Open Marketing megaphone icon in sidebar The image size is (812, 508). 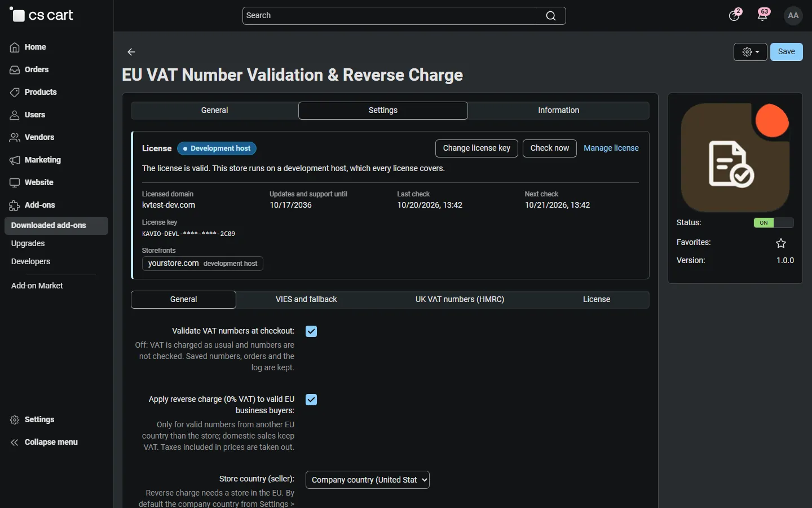click(15, 160)
